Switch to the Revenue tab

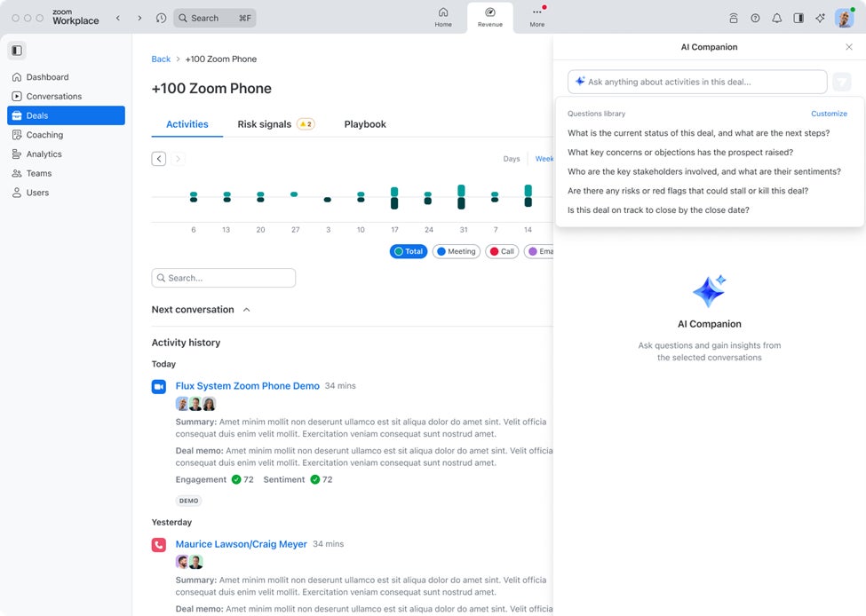point(490,17)
